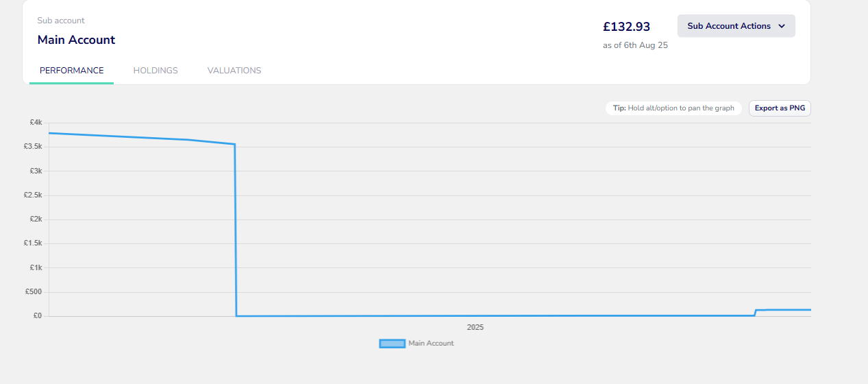Click the Main Account legend label
This screenshot has height=384, width=868.
tap(431, 344)
